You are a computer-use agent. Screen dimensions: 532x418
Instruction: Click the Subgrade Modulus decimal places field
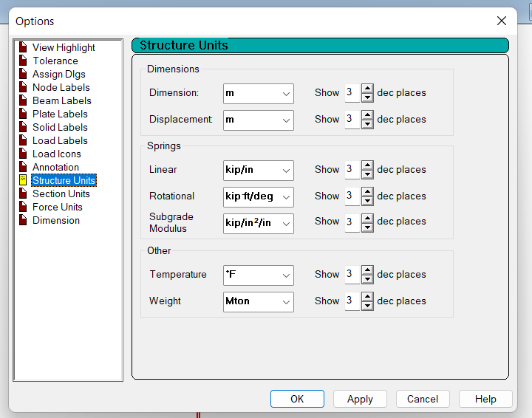(x=352, y=223)
